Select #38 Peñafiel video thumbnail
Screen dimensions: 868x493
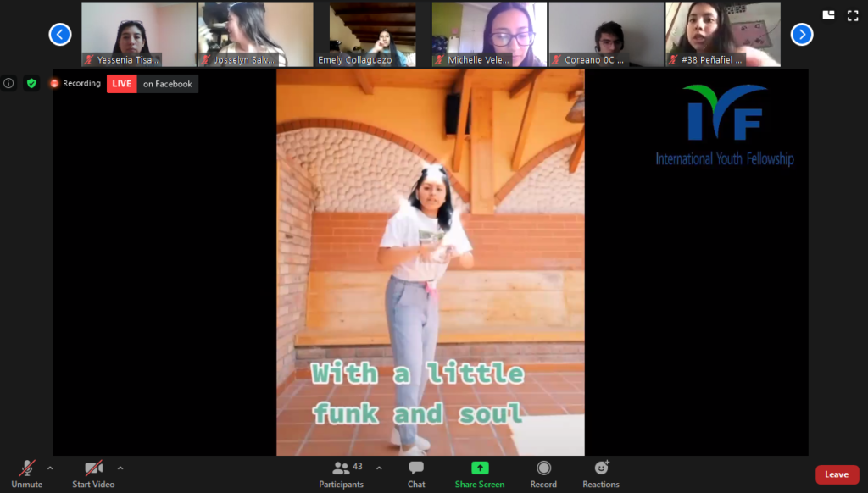tap(723, 34)
